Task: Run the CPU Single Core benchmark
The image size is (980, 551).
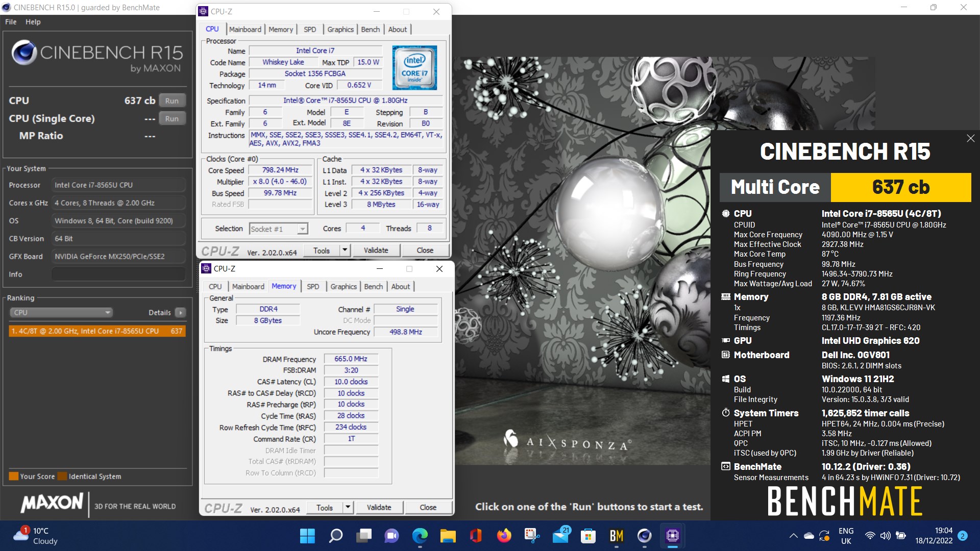Action: (172, 118)
